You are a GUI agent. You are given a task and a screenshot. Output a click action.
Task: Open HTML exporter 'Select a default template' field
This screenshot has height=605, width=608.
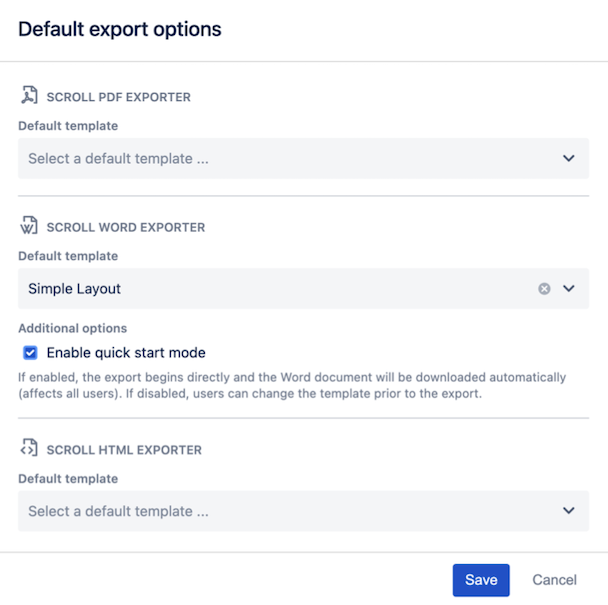[x=280, y=511]
